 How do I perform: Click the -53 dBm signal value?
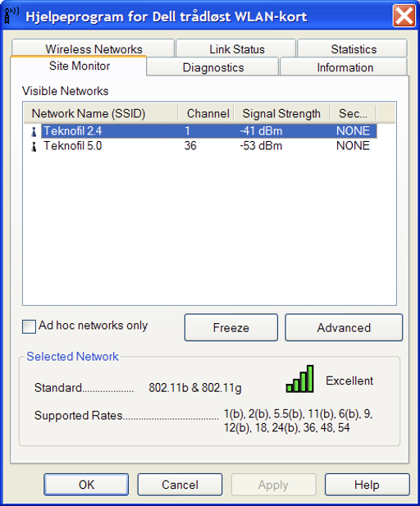(x=261, y=146)
